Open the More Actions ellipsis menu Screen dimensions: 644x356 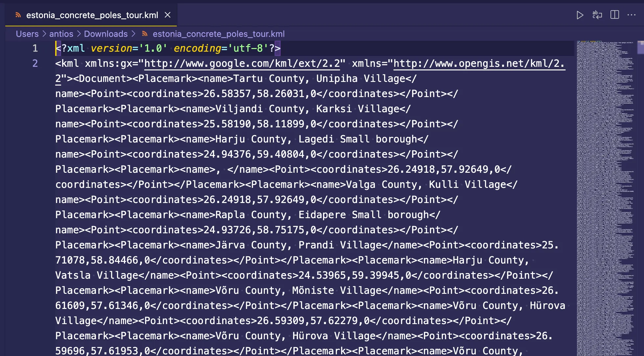(631, 15)
